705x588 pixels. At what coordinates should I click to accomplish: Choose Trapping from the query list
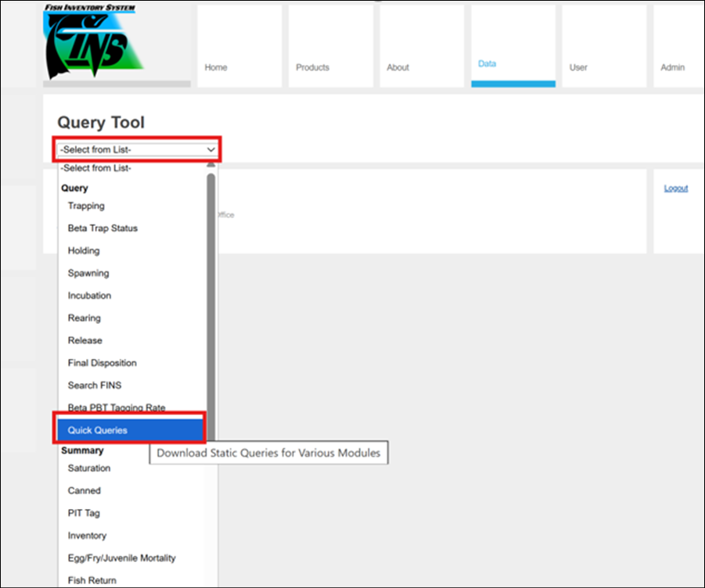coord(86,206)
